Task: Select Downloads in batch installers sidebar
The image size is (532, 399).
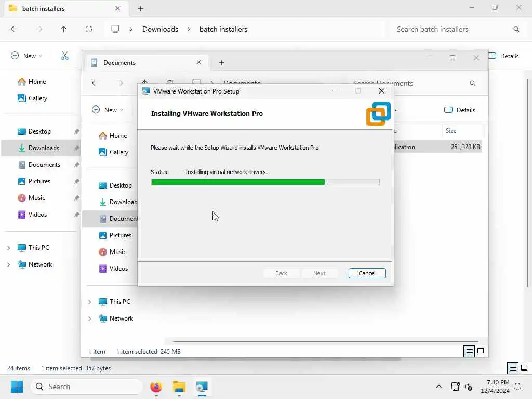Action: (41, 148)
